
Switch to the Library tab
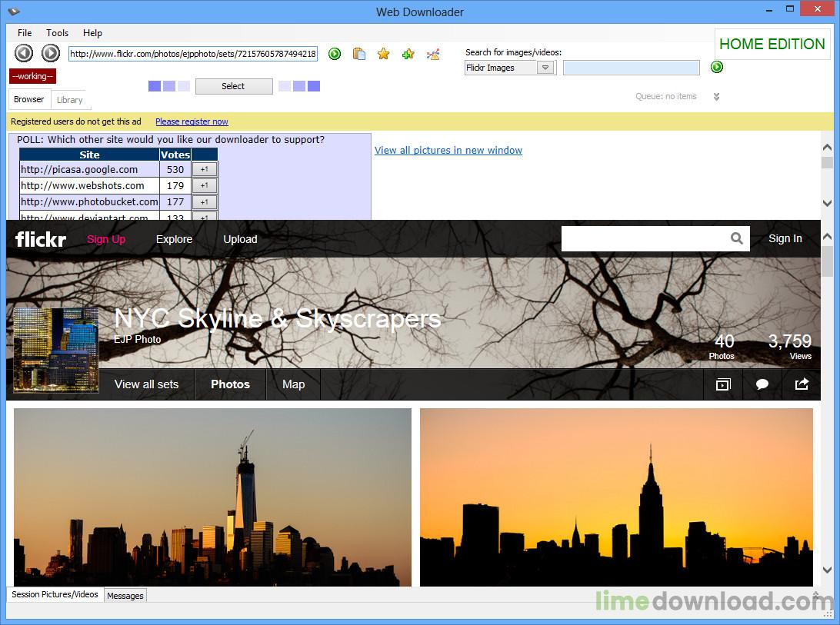(x=70, y=100)
